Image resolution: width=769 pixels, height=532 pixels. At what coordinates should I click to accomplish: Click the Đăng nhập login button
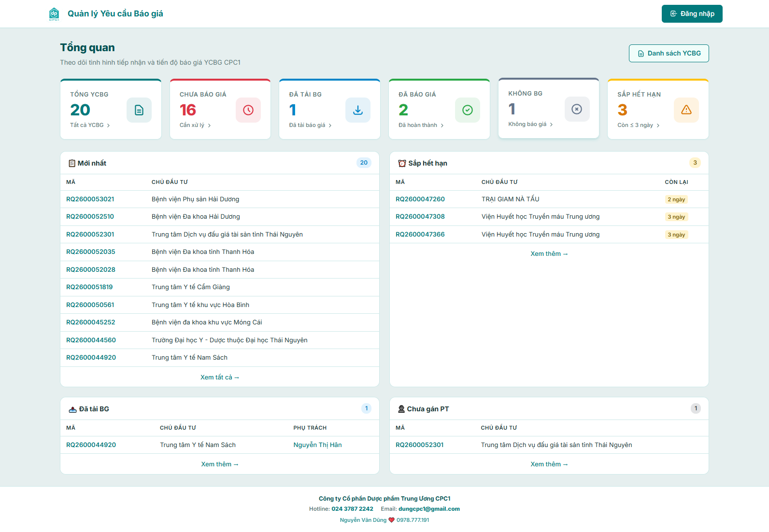692,14
